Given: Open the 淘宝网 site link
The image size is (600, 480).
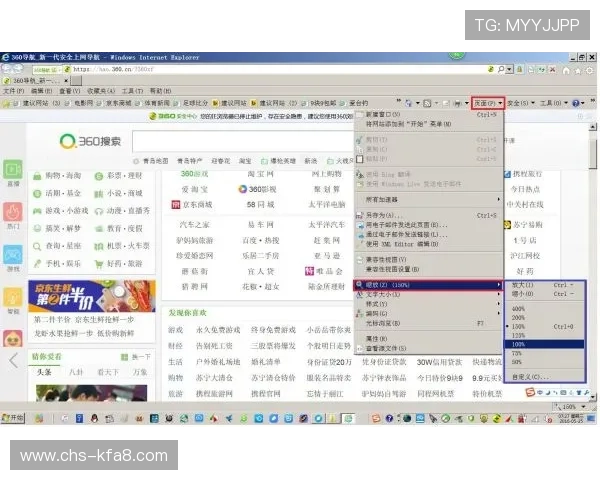Looking at the screenshot, I should pyautogui.click(x=261, y=174).
